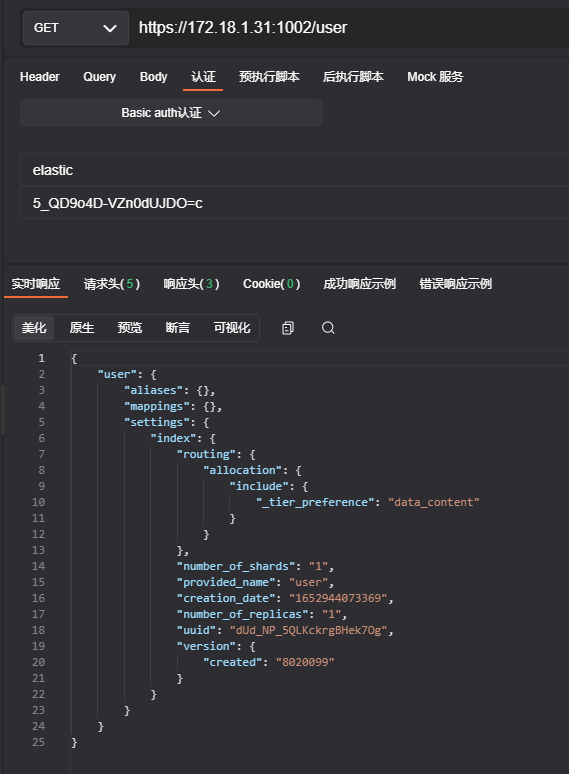Switch to the Query tab
Viewport: 569px width, 774px height.
click(99, 77)
